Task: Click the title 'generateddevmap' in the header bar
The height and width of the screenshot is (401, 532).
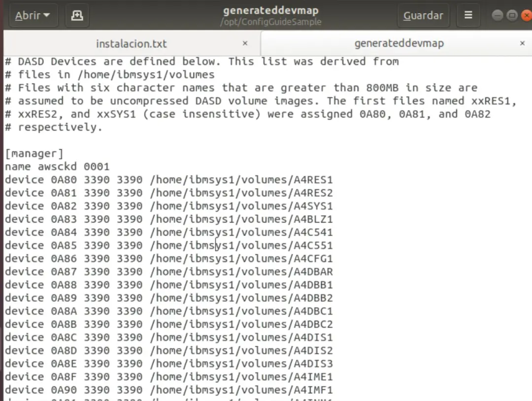Action: (x=271, y=10)
